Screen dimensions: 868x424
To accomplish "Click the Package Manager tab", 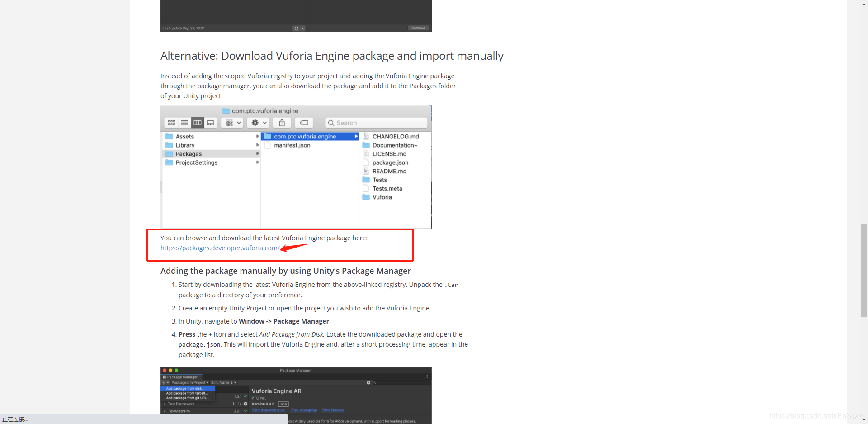I will [x=182, y=377].
